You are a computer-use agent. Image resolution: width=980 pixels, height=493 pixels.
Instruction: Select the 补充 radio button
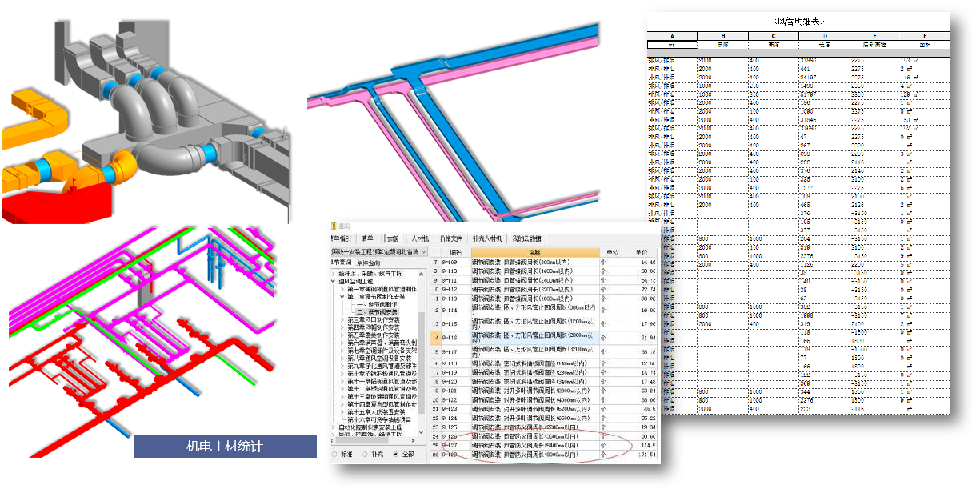pyautogui.click(x=365, y=455)
